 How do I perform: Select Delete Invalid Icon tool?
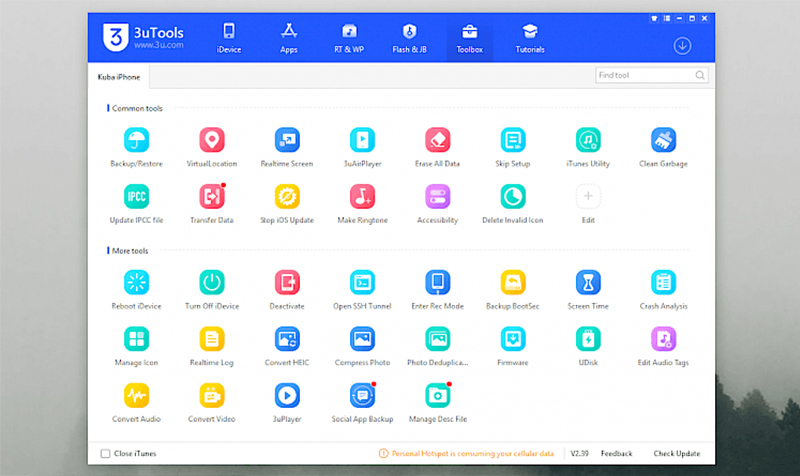pos(513,196)
